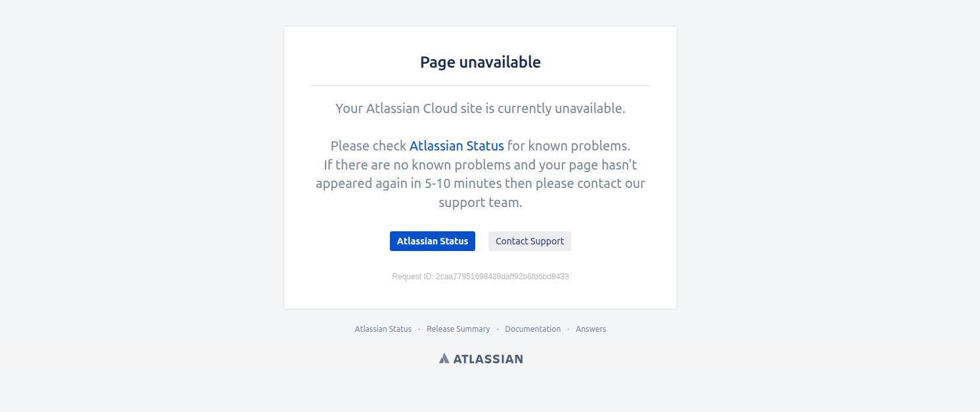
Task: Click the site currently unavailable message
Action: click(x=480, y=108)
